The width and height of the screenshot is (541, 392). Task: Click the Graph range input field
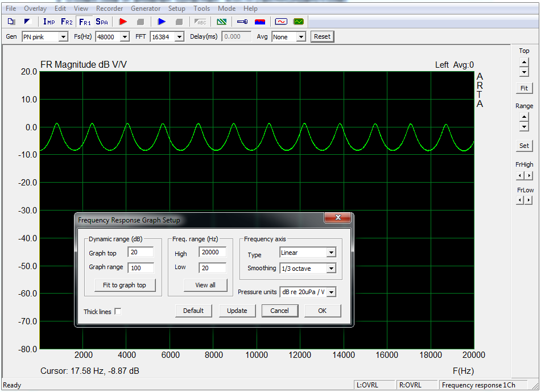(x=141, y=268)
